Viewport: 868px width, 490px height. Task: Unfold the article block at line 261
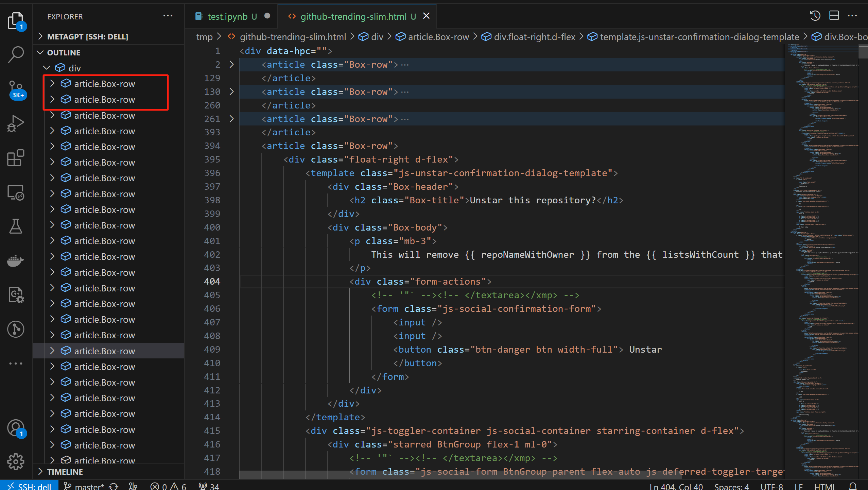pos(231,119)
